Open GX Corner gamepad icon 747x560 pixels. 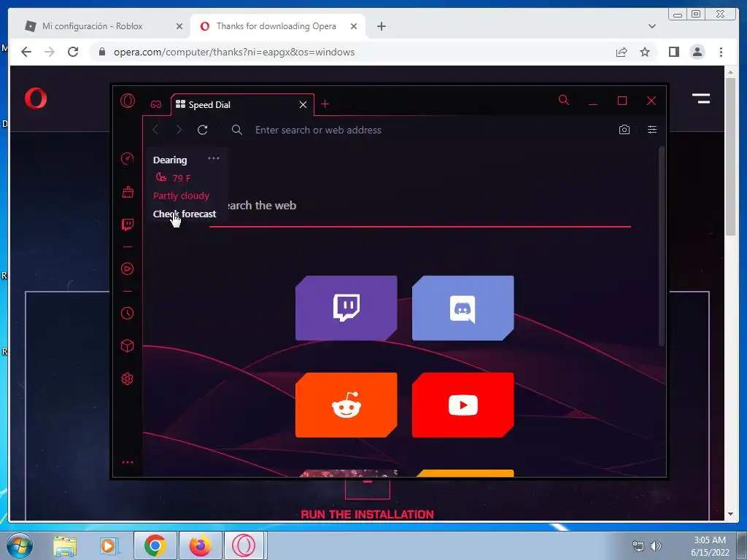pos(156,104)
